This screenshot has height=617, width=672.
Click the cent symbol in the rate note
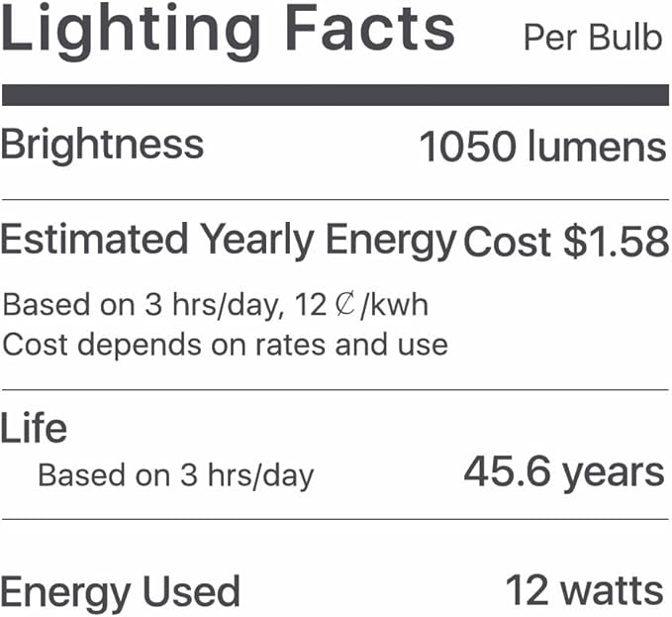pos(343,304)
